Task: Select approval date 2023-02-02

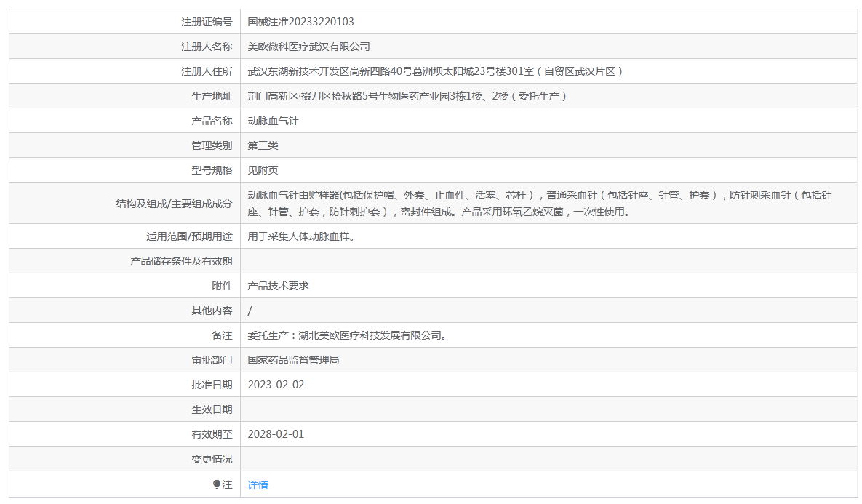Action: pyautogui.click(x=276, y=385)
